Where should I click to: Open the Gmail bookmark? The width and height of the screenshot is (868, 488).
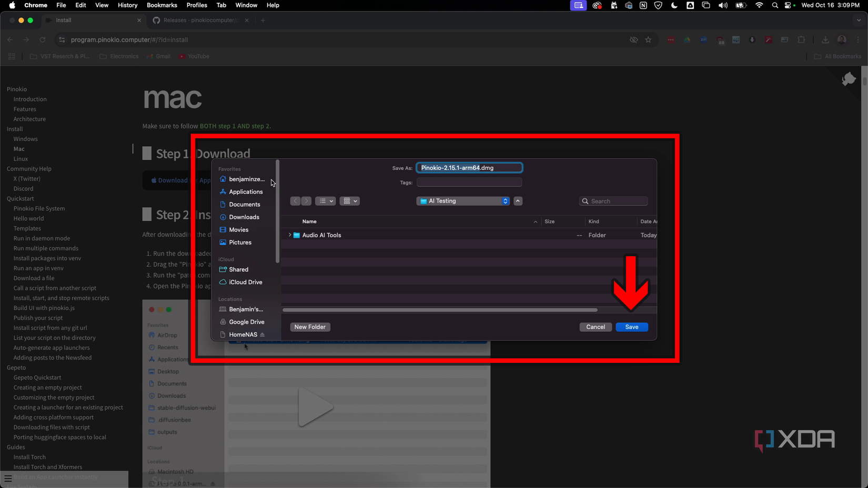click(158, 56)
